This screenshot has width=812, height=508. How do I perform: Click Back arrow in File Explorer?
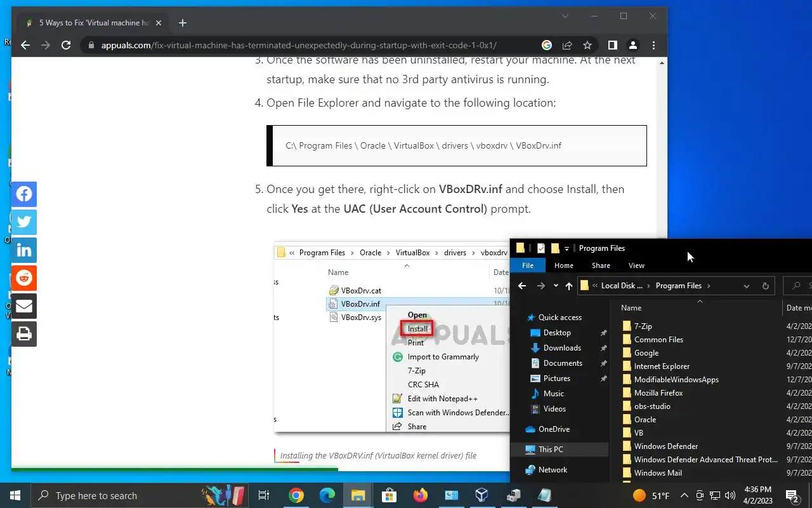coord(522,286)
